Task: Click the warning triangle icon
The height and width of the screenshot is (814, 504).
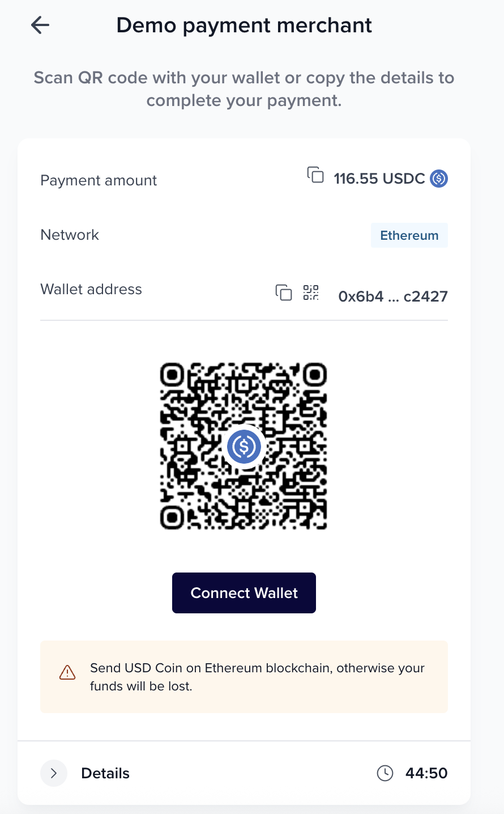Action: tap(67, 672)
